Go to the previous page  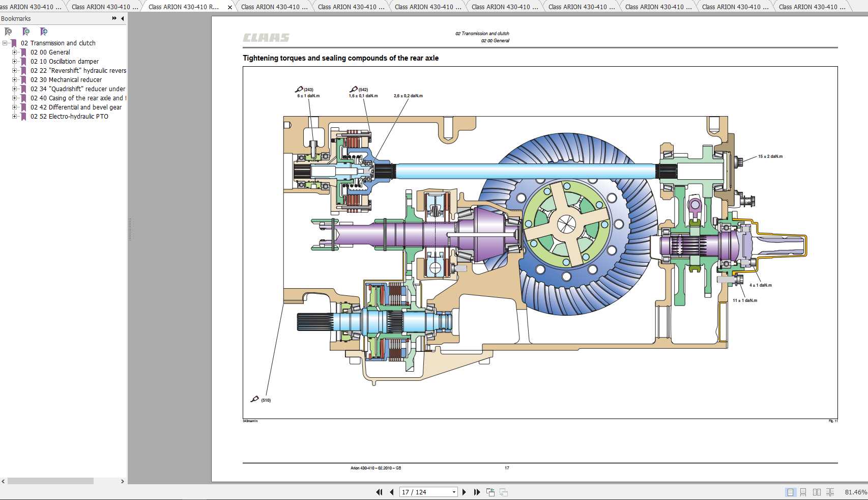pos(391,492)
